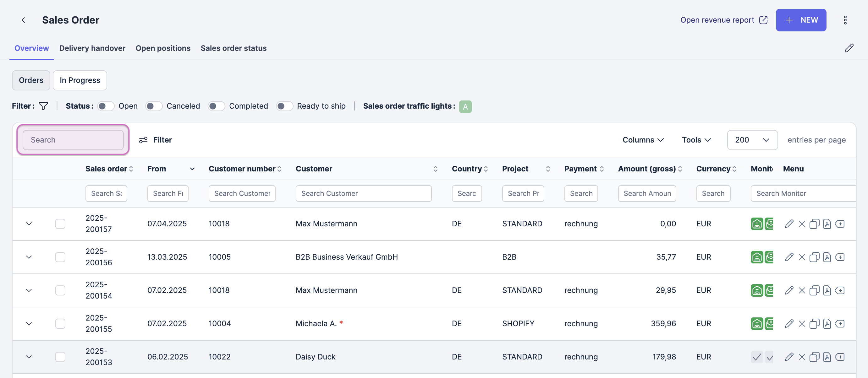
Task: Click the add-plus icon for order 2025-200153
Action: point(839,357)
